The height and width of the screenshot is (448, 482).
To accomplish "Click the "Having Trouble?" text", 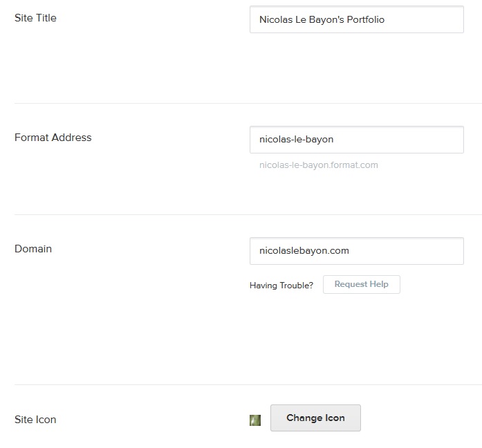I will (x=281, y=285).
